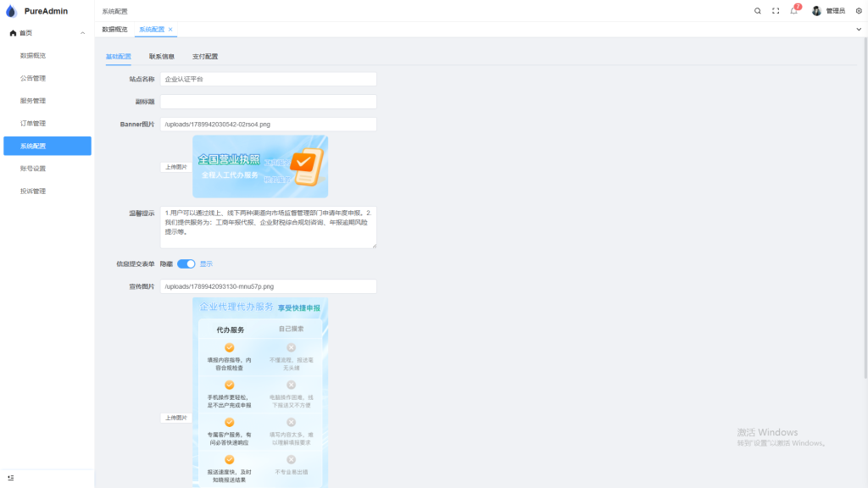868x488 pixels.
Task: Open the settings gear icon
Action: point(859,11)
